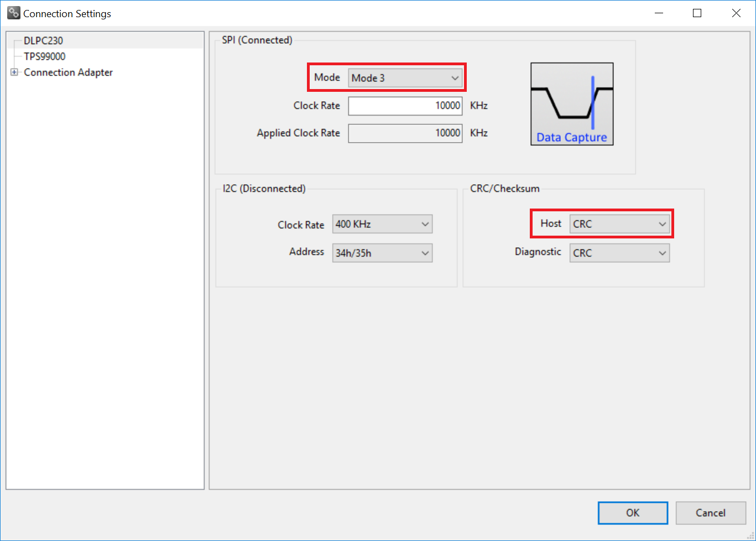This screenshot has width=756, height=541.
Task: Click the resize grip at window corner
Action: pyautogui.click(x=750, y=535)
